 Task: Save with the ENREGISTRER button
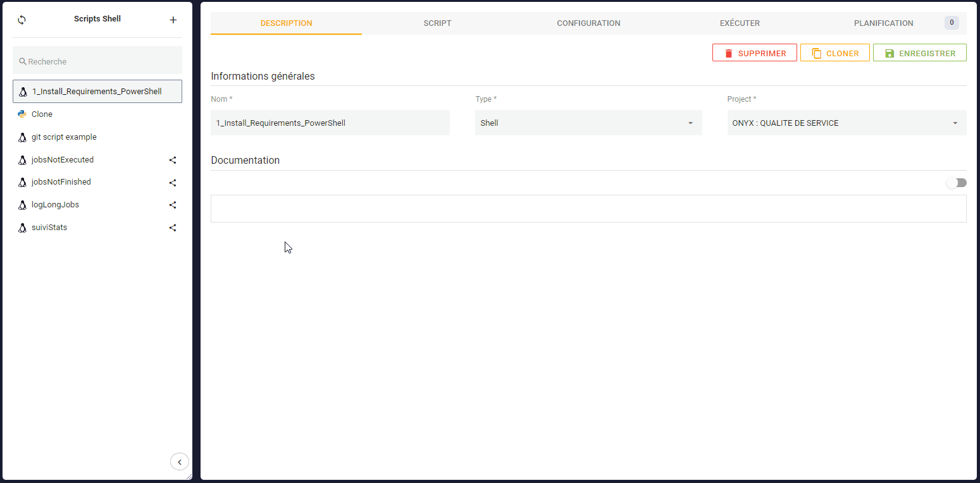click(x=920, y=53)
